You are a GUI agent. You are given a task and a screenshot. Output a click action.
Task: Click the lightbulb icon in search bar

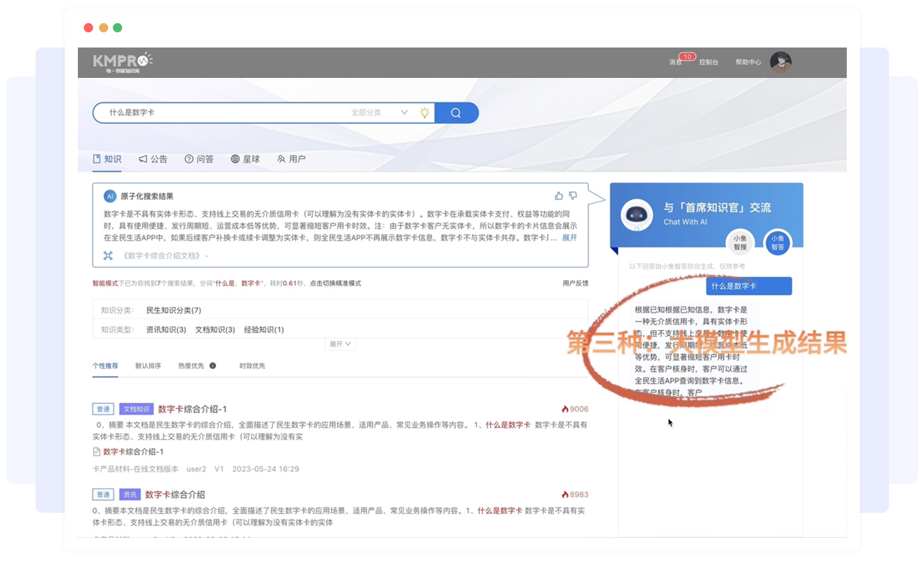424,113
